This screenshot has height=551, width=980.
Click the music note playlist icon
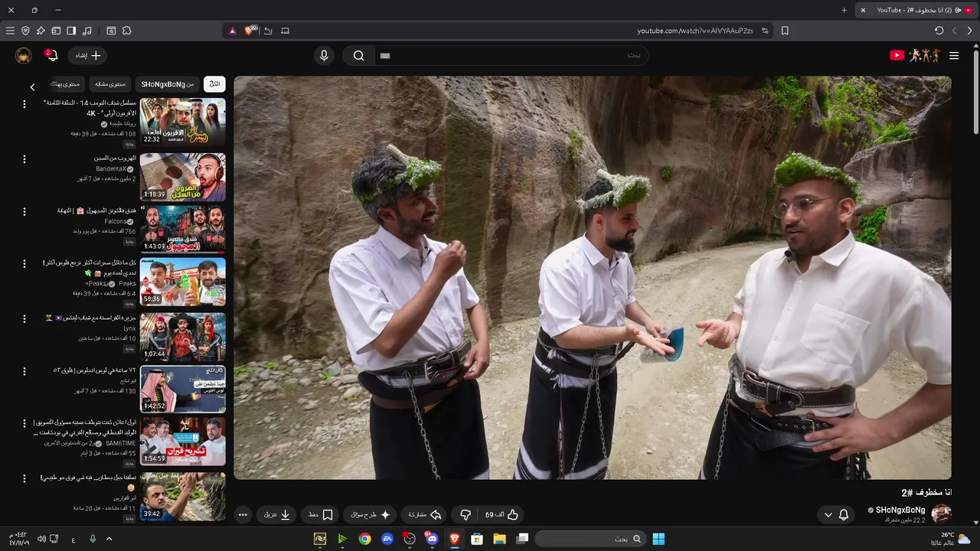point(87,31)
